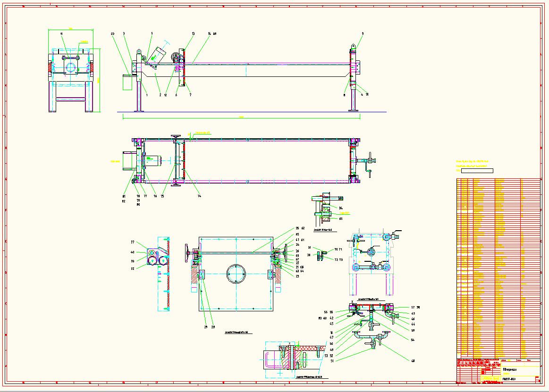549x392 pixels.
Task: Click part balloon number 23
Action: 297,276
